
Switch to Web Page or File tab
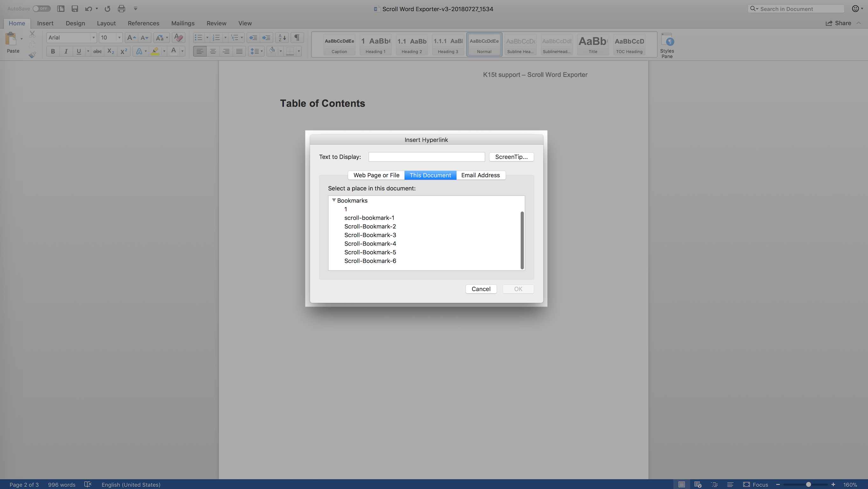(x=376, y=175)
